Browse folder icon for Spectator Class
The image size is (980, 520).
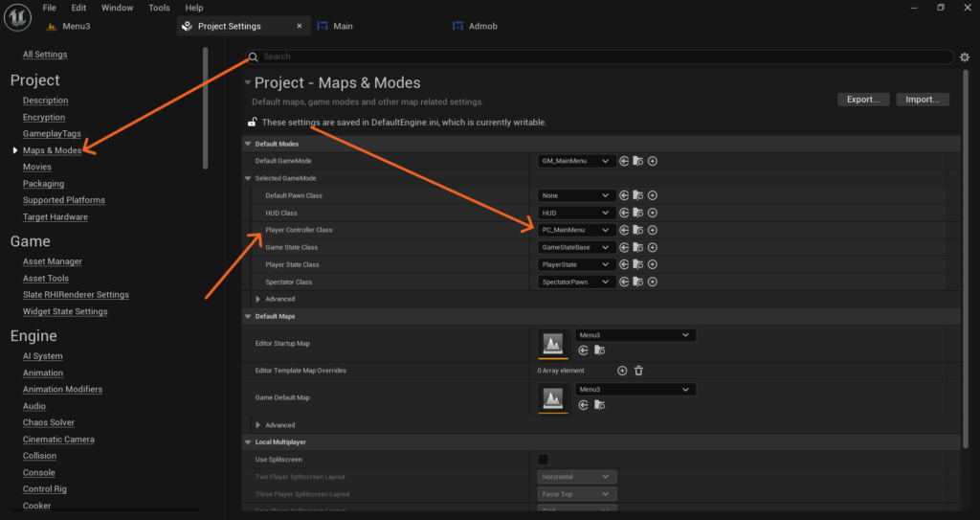tap(638, 283)
